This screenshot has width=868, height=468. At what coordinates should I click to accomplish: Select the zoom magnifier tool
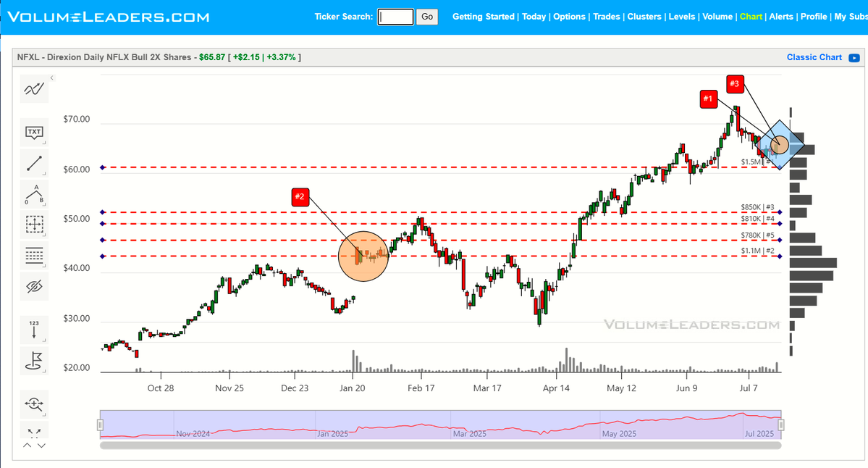point(34,404)
